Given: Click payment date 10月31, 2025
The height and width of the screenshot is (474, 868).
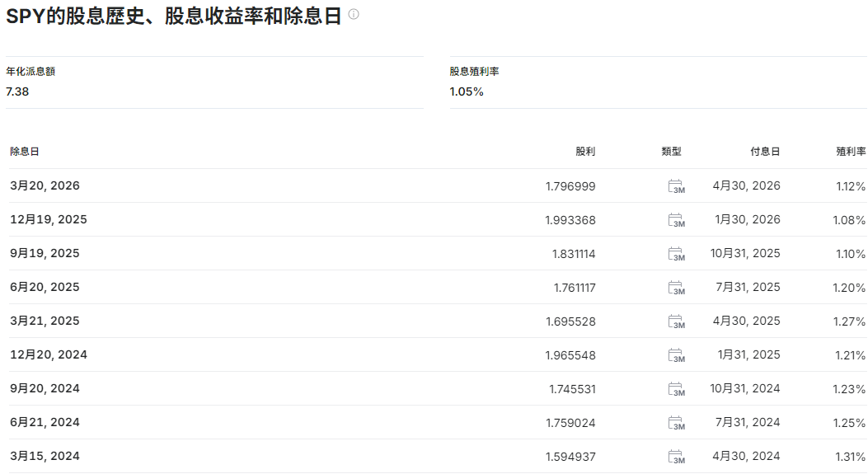Looking at the screenshot, I should tap(745, 254).
